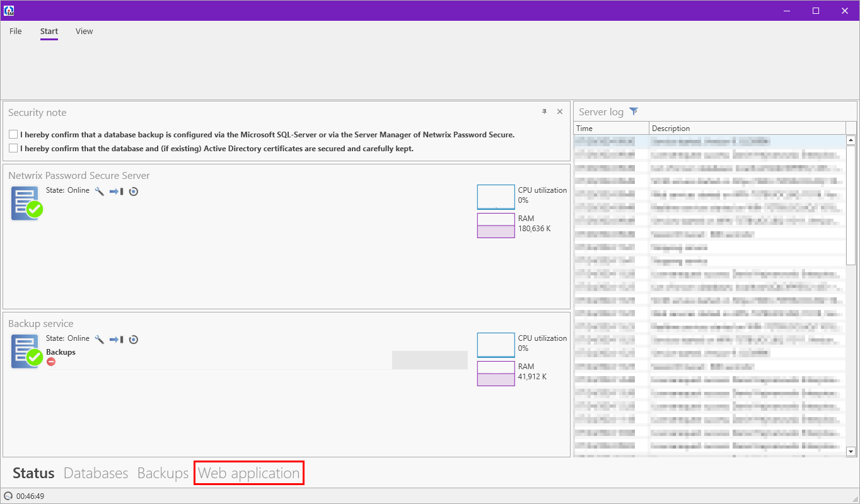Image resolution: width=860 pixels, height=504 pixels.
Task: Click the circular restart icon for Backup service
Action: pyautogui.click(x=134, y=339)
